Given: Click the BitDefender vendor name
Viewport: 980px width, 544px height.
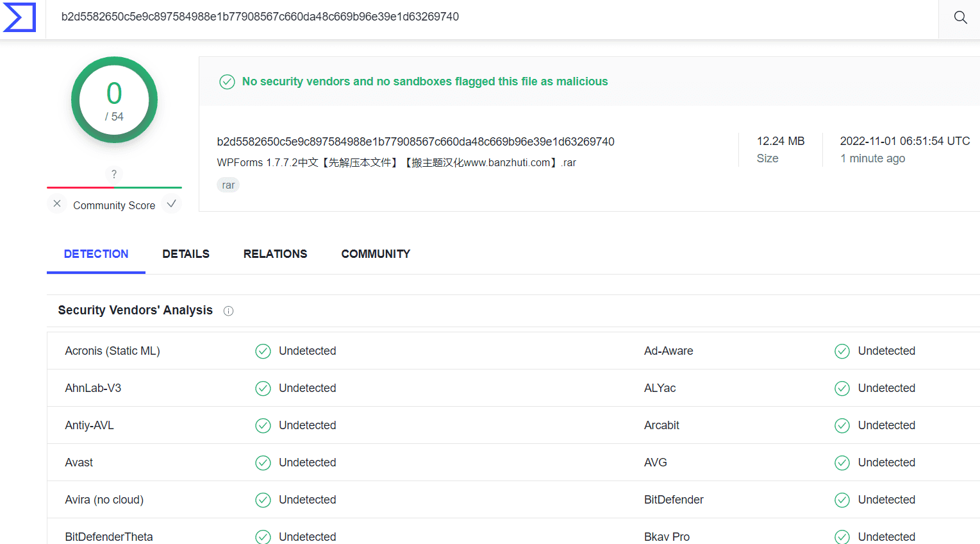Looking at the screenshot, I should click(674, 500).
